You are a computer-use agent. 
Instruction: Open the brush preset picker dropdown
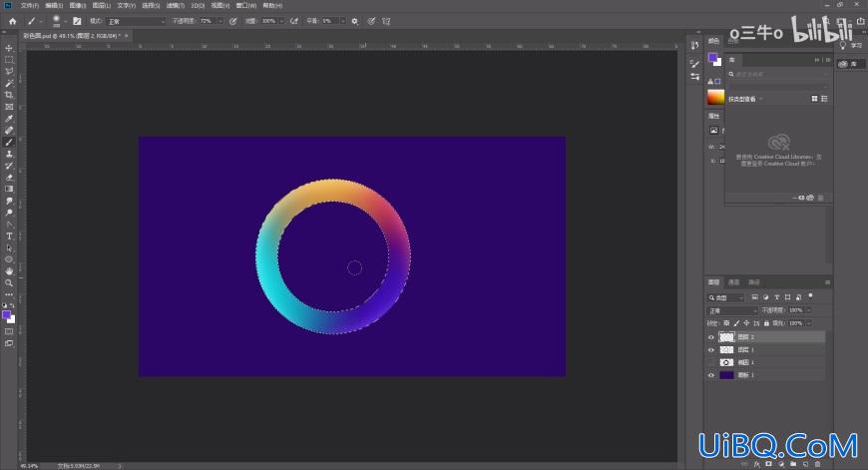click(x=65, y=21)
